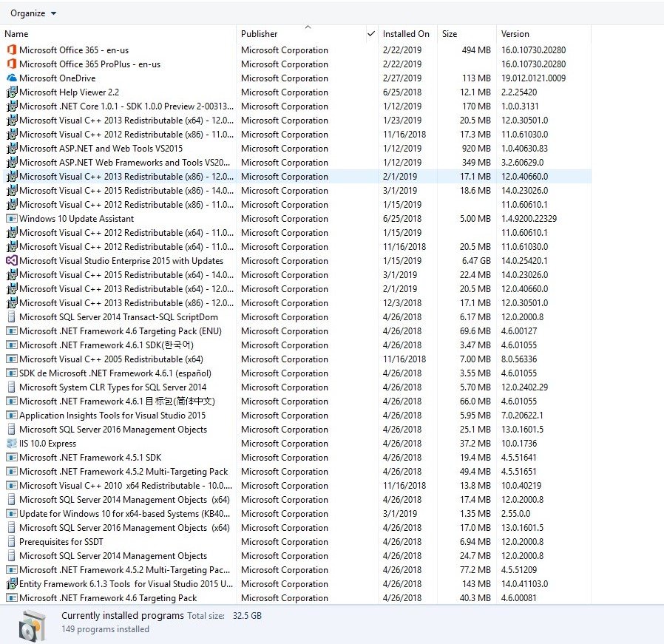The height and width of the screenshot is (644, 664).
Task: Click the SDK de Microsoft .NET Framework icon
Action: (12, 373)
